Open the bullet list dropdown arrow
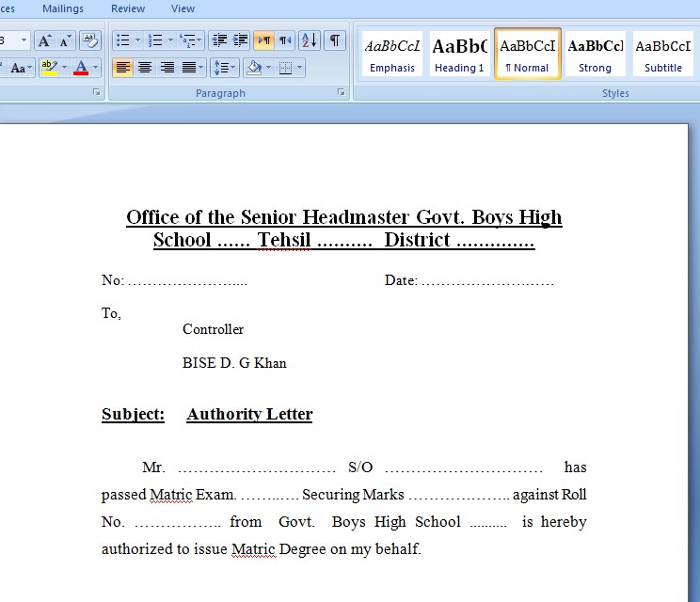The width and height of the screenshot is (700, 602). coord(137,40)
